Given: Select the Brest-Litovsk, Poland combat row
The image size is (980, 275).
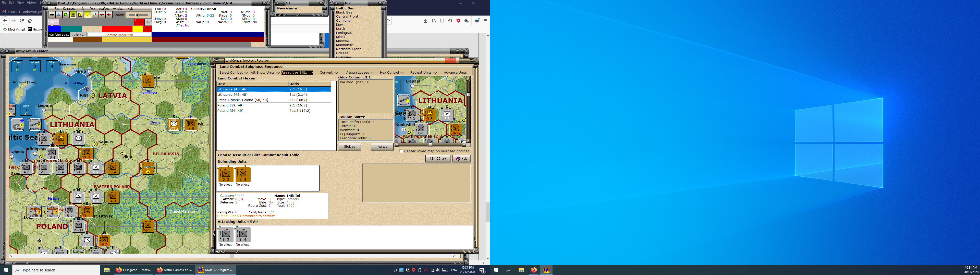Looking at the screenshot, I should pos(243,100).
